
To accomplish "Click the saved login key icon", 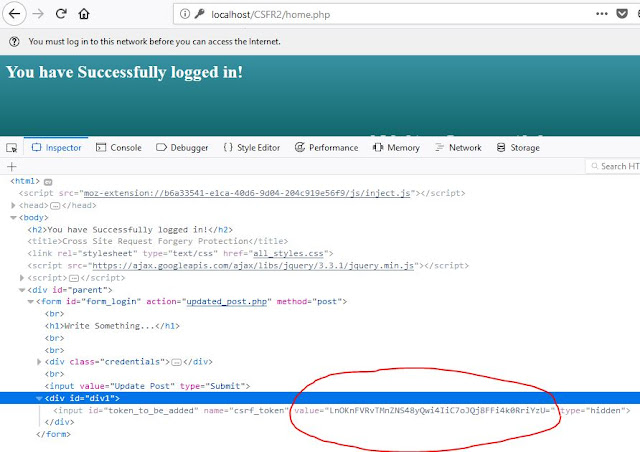I will pyautogui.click(x=199, y=14).
